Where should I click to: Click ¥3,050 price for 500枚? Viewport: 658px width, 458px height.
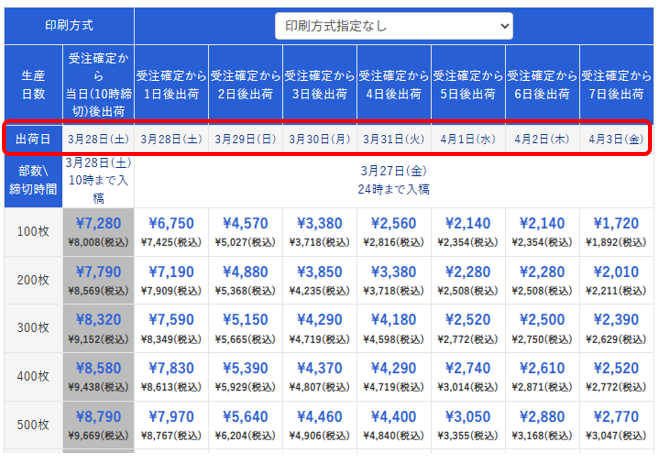pyautogui.click(x=469, y=416)
